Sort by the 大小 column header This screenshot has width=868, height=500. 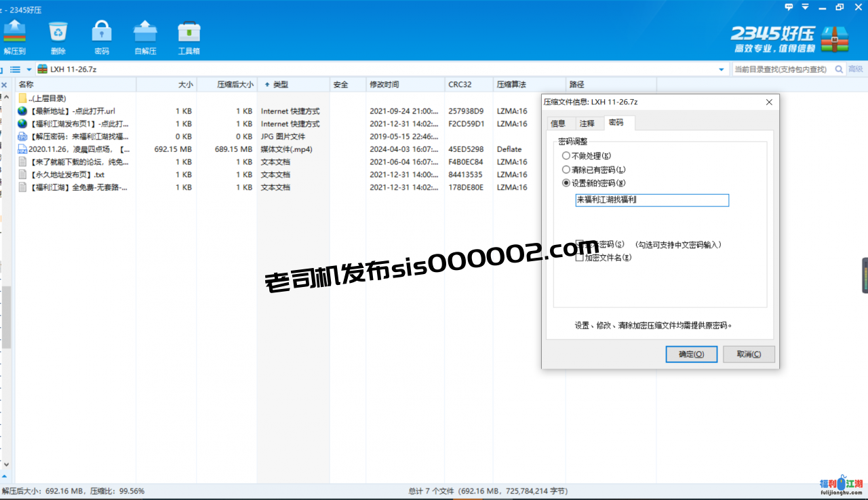167,85
